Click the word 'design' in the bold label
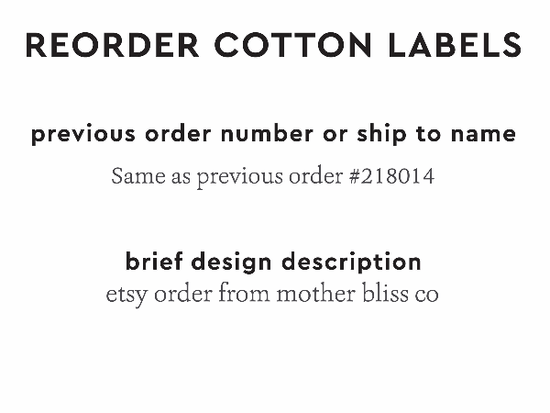This screenshot has width=550, height=413. tap(232, 262)
